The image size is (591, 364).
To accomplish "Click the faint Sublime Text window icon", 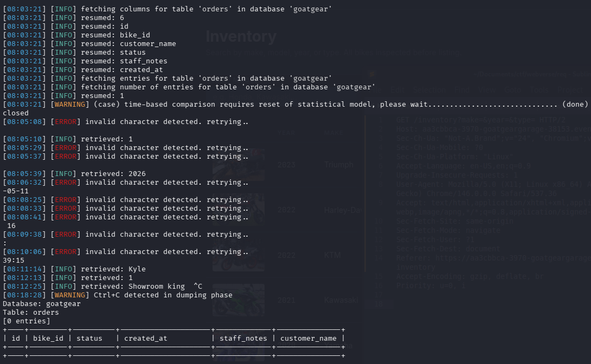I will click(x=372, y=74).
